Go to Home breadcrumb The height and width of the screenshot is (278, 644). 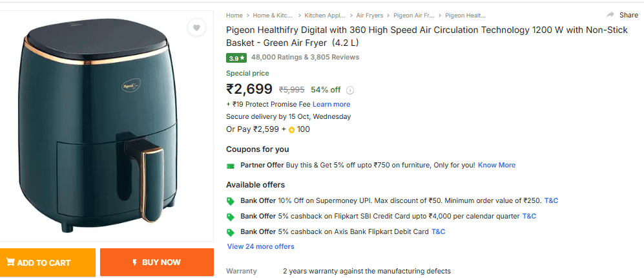(234, 15)
